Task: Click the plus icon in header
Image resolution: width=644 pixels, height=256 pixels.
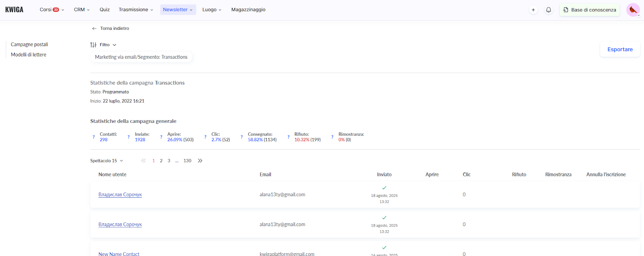Action: pos(533,10)
